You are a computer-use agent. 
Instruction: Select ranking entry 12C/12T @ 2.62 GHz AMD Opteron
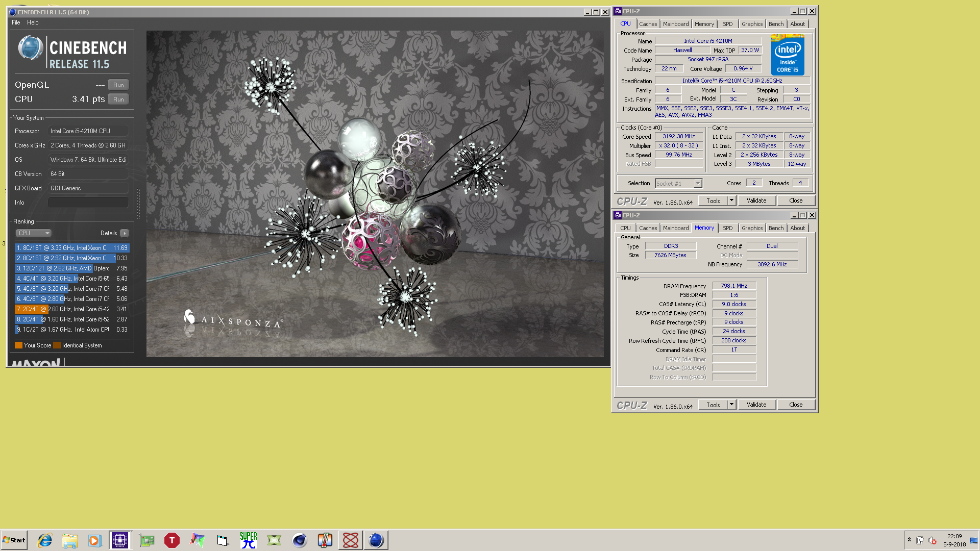(x=71, y=268)
